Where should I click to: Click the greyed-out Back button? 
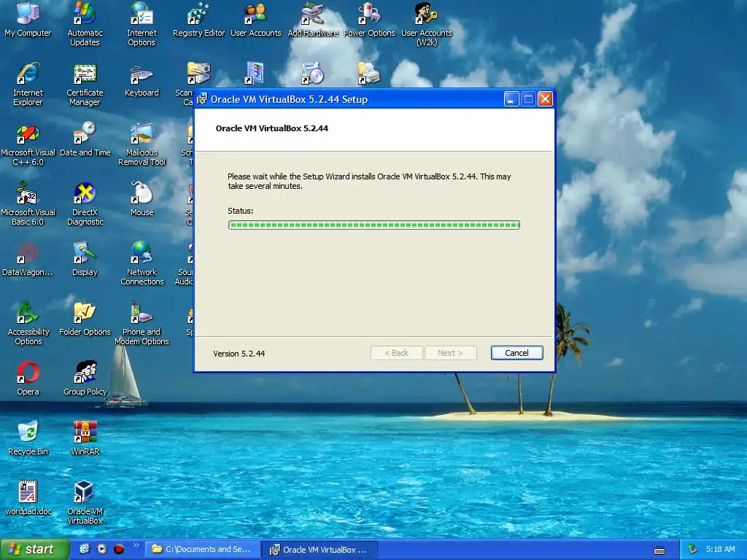(x=396, y=353)
